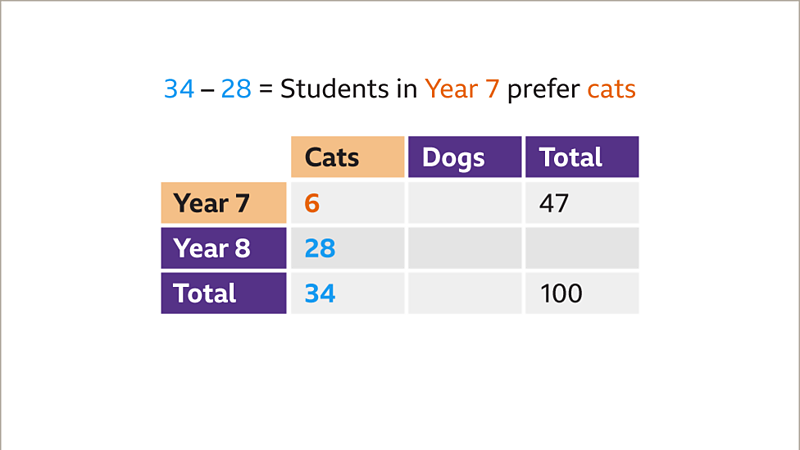Click empty Dogs cell for Year 7
800x450 pixels.
(x=465, y=203)
